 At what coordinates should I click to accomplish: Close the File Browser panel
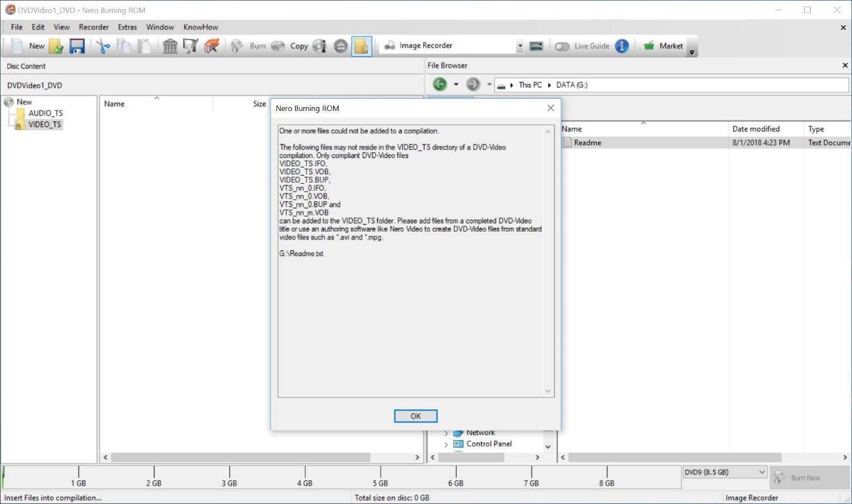[x=845, y=65]
